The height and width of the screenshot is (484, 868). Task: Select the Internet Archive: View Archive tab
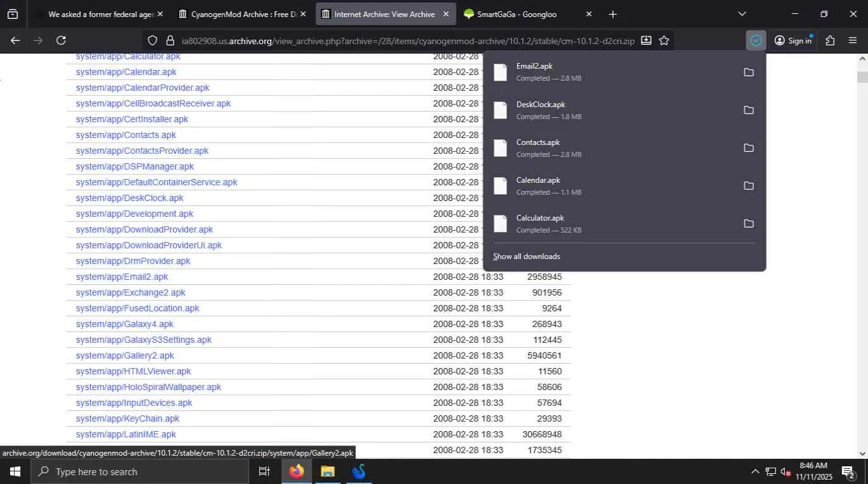coord(385,14)
